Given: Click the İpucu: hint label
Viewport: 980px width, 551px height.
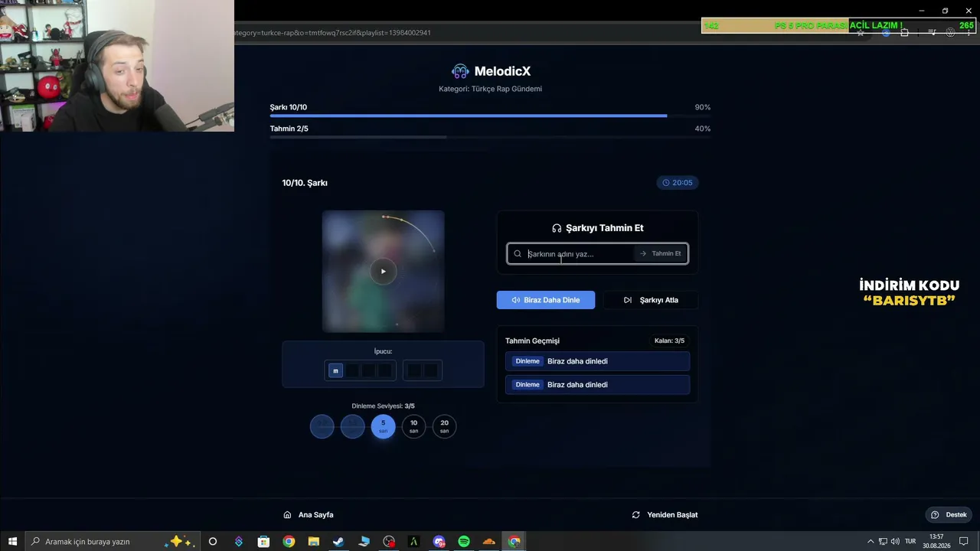Looking at the screenshot, I should point(383,352).
